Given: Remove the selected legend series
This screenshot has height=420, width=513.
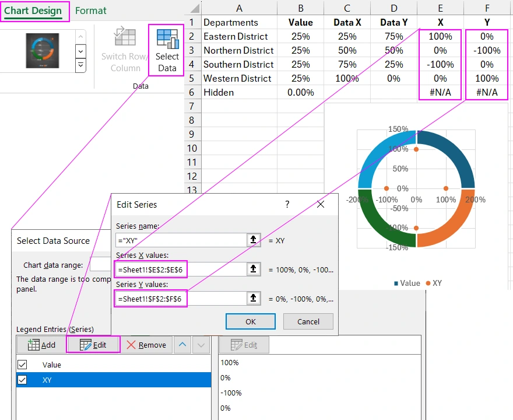Looking at the screenshot, I should pyautogui.click(x=146, y=345).
